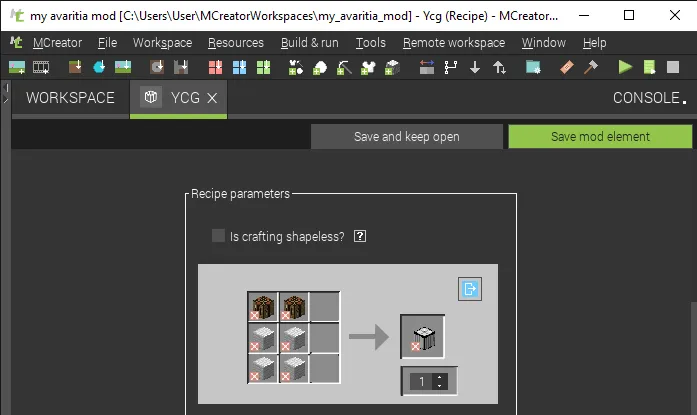Click the ore pack maker icon
The image size is (697, 415).
point(320,68)
